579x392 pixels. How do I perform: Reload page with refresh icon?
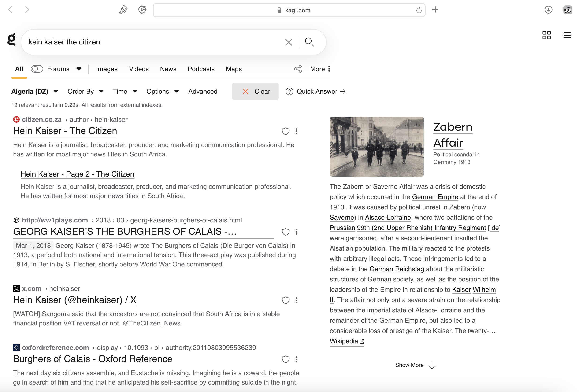coord(419,10)
